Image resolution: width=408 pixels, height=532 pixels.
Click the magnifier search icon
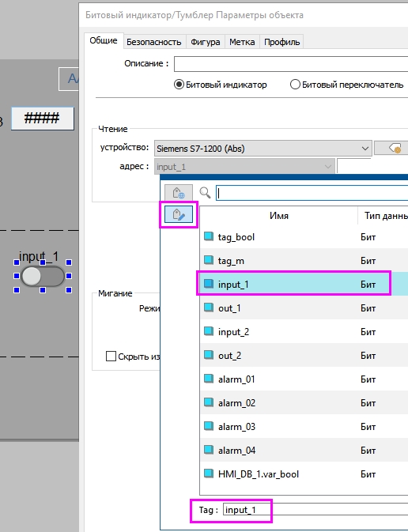(x=205, y=192)
